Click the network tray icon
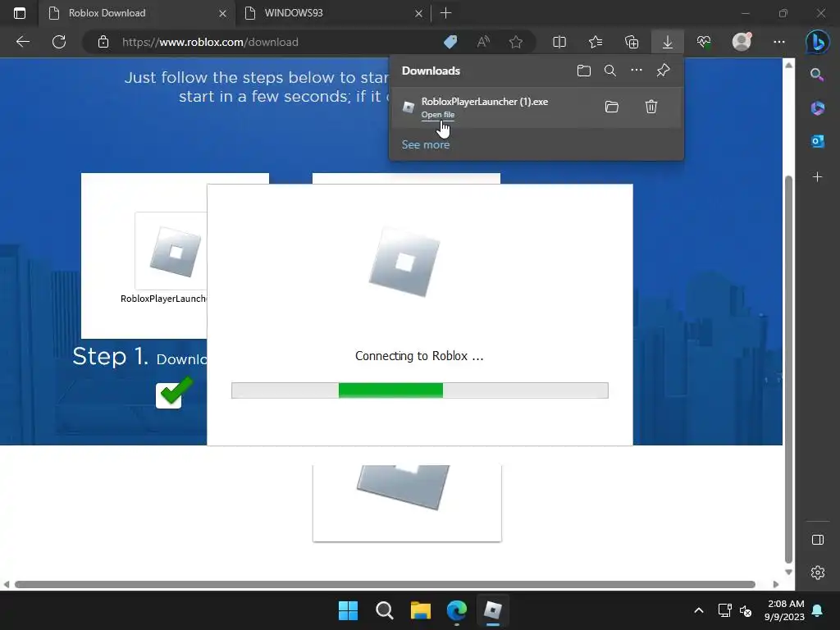 (x=725, y=610)
